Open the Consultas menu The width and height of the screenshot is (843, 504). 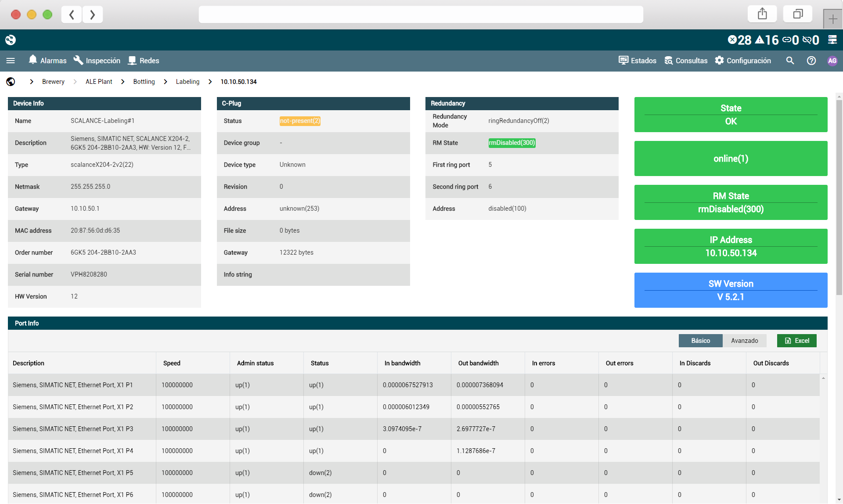point(686,61)
